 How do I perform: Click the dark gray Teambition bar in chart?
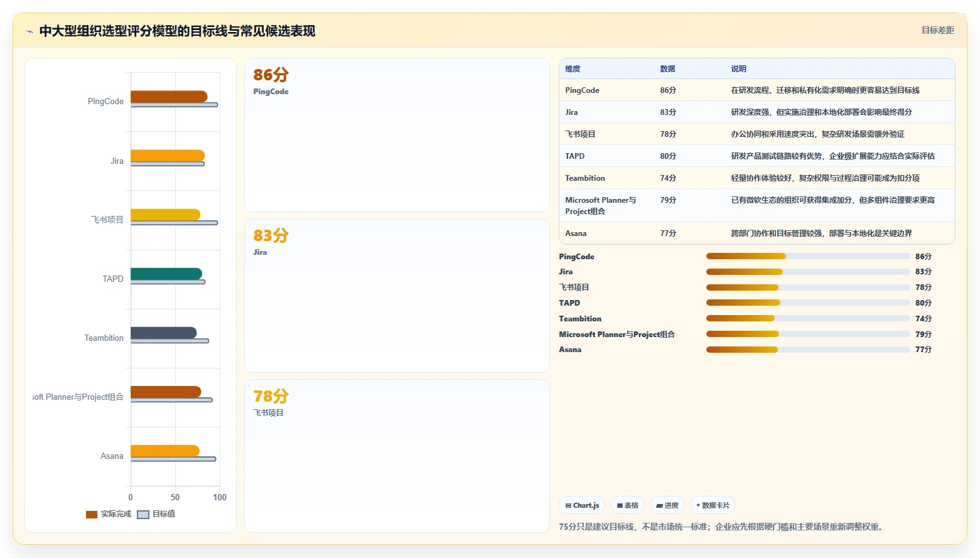tap(164, 333)
